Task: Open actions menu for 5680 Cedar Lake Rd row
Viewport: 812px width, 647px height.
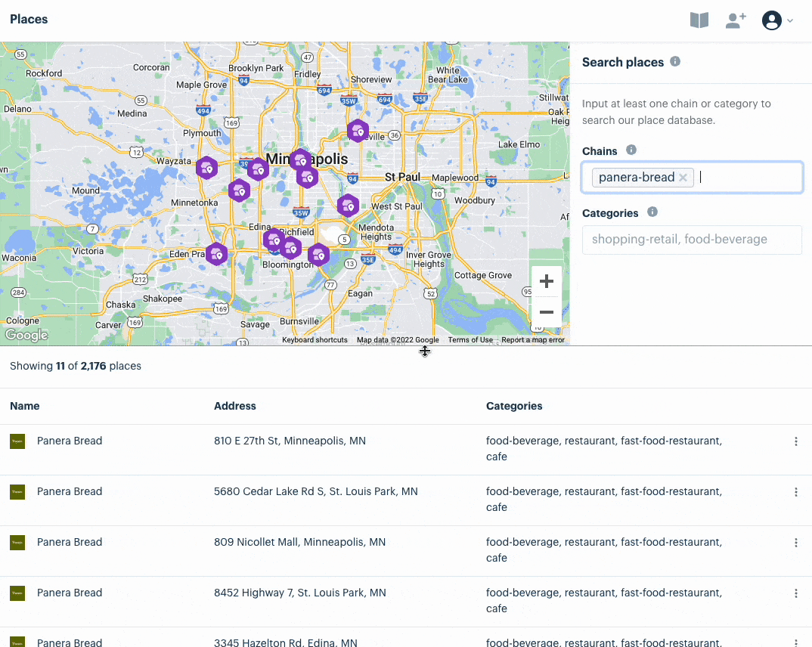Action: pyautogui.click(x=796, y=492)
